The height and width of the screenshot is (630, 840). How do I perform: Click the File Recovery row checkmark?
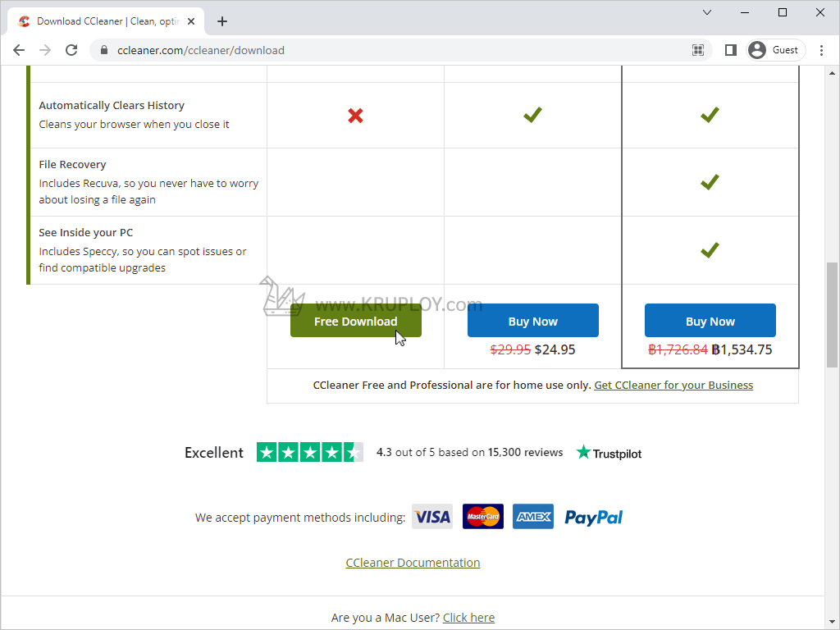[x=710, y=182]
